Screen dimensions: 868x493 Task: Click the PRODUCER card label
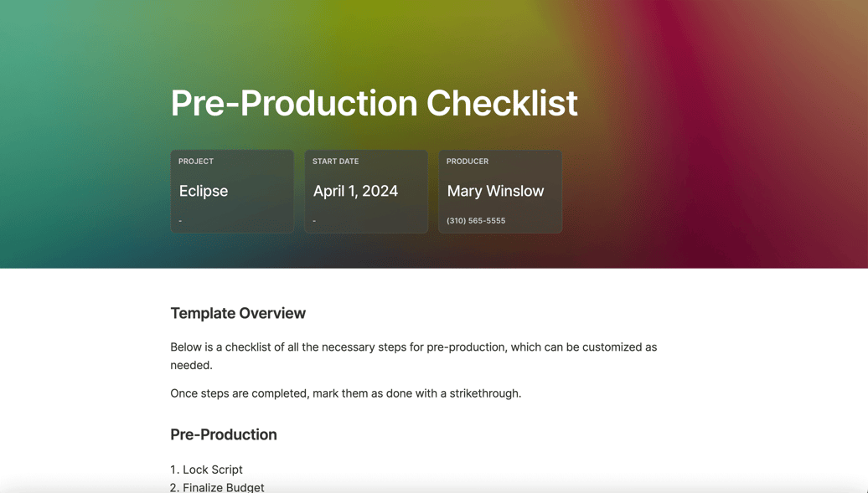point(468,161)
